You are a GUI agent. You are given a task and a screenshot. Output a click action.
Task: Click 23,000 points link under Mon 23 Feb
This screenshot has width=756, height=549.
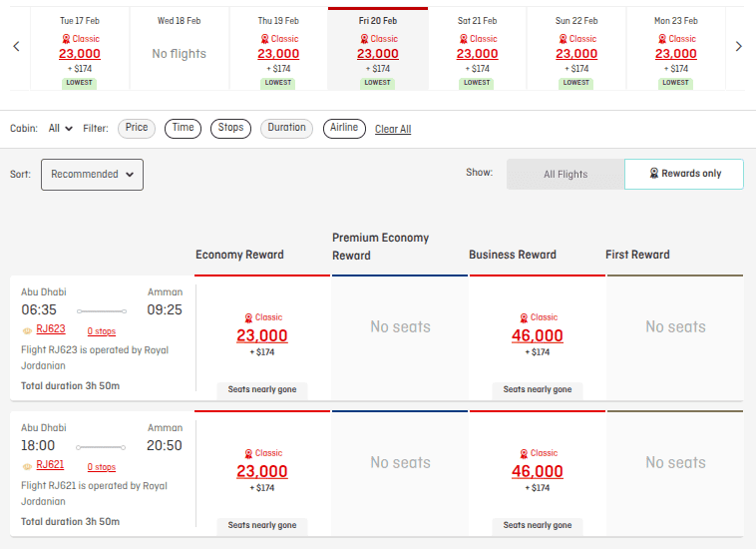tap(675, 54)
